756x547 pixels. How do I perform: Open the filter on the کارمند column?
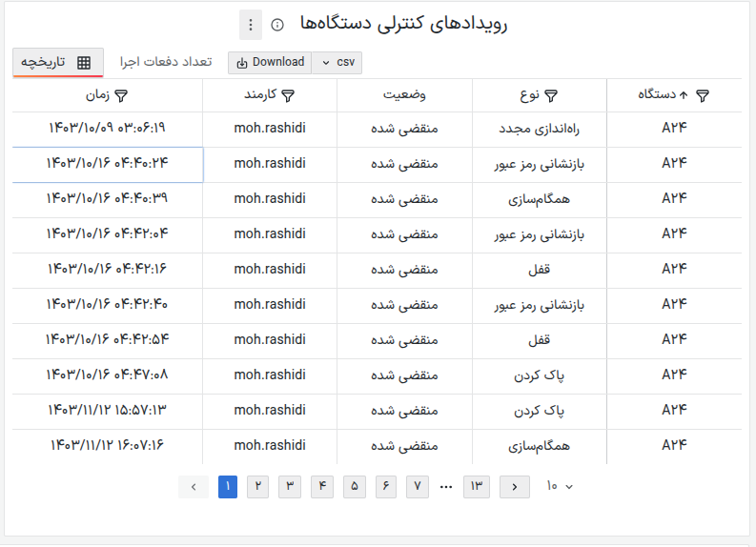pyautogui.click(x=289, y=95)
